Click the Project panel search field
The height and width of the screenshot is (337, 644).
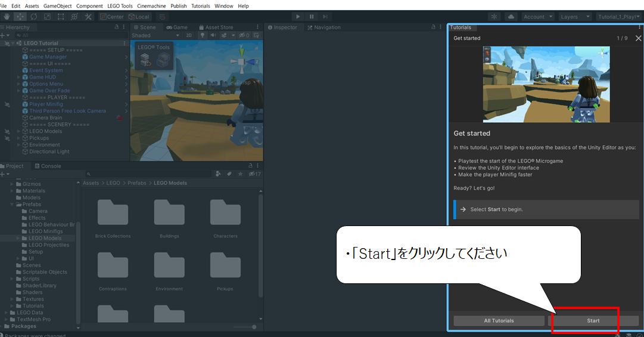pyautogui.click(x=150, y=174)
